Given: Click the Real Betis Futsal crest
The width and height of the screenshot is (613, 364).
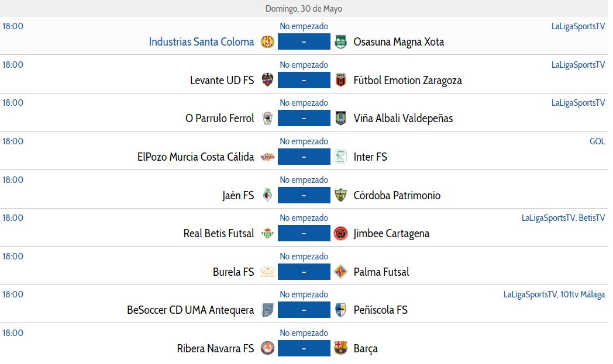Looking at the screenshot, I should click(267, 234).
